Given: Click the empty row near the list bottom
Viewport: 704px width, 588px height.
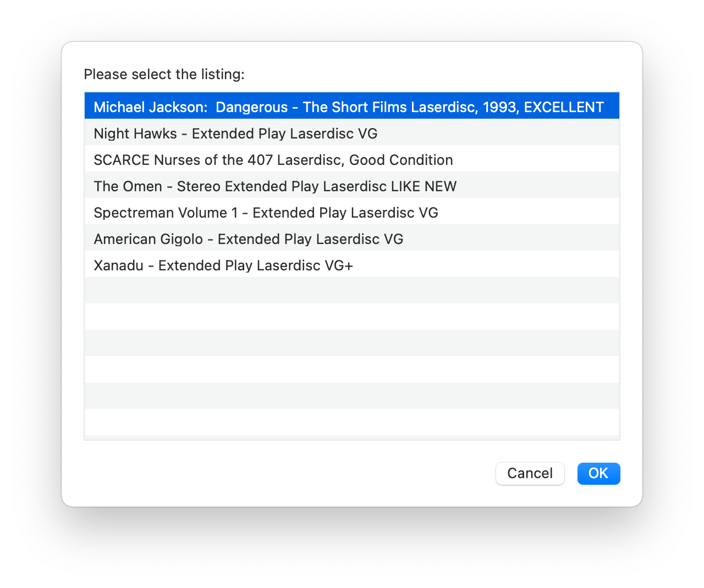Looking at the screenshot, I should (352, 396).
